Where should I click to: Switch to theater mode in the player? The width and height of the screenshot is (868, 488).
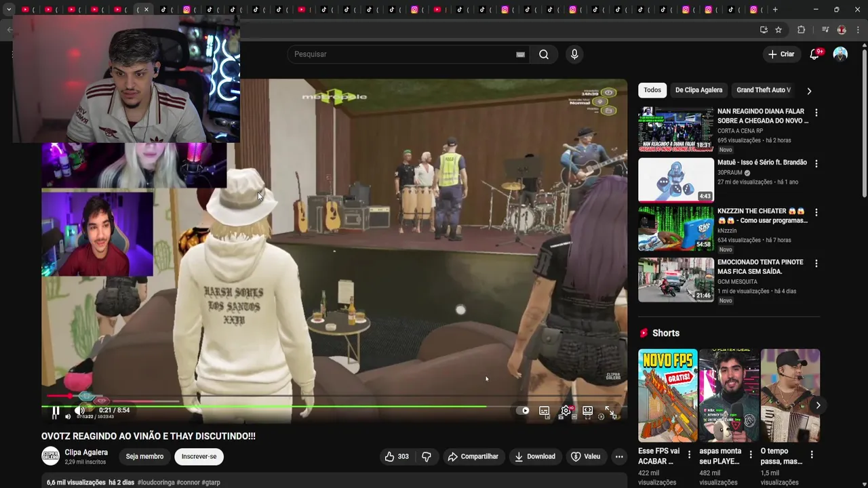[x=587, y=411]
